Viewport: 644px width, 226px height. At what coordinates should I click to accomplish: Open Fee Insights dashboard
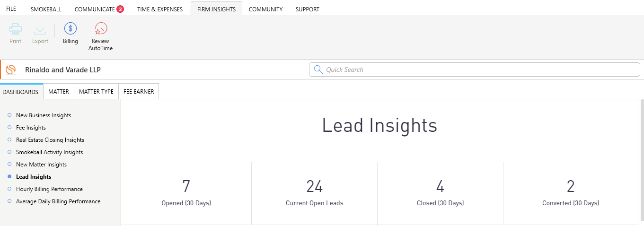(x=31, y=128)
